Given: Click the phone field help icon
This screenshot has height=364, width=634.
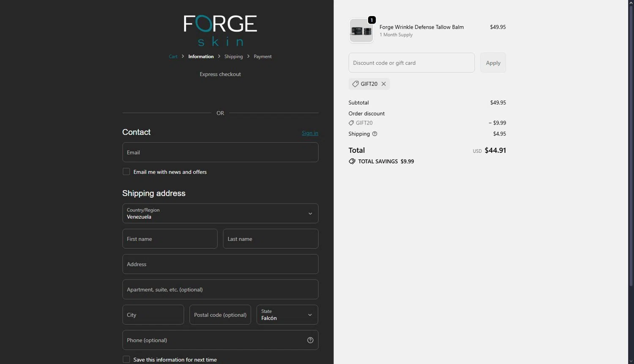Looking at the screenshot, I should tap(310, 340).
